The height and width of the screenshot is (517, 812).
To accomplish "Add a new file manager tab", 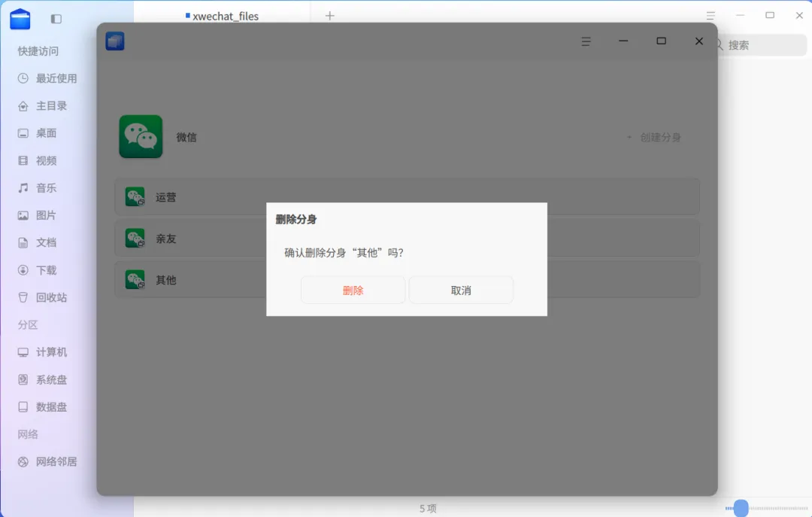I will point(330,16).
